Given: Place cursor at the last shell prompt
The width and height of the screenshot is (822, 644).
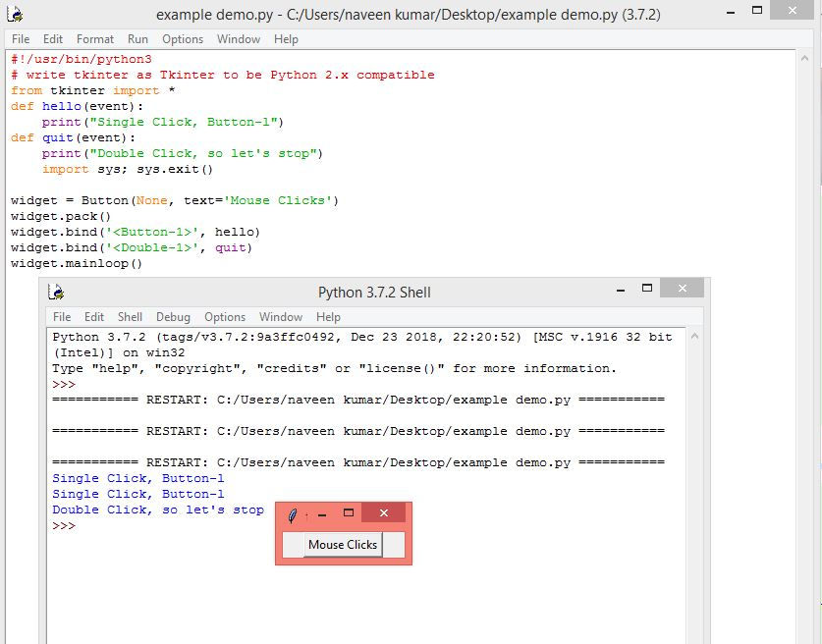Looking at the screenshot, I should (82, 525).
